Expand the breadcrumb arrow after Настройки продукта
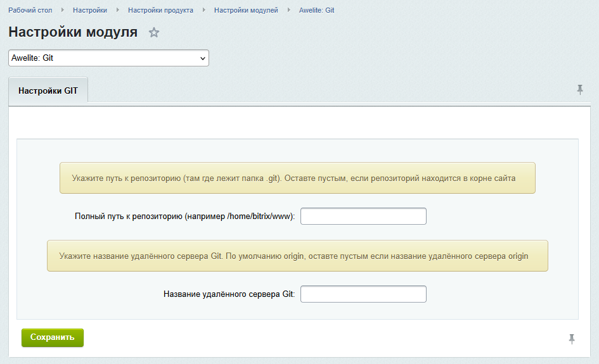Screen dimensions: 599x364 tap(204, 10)
